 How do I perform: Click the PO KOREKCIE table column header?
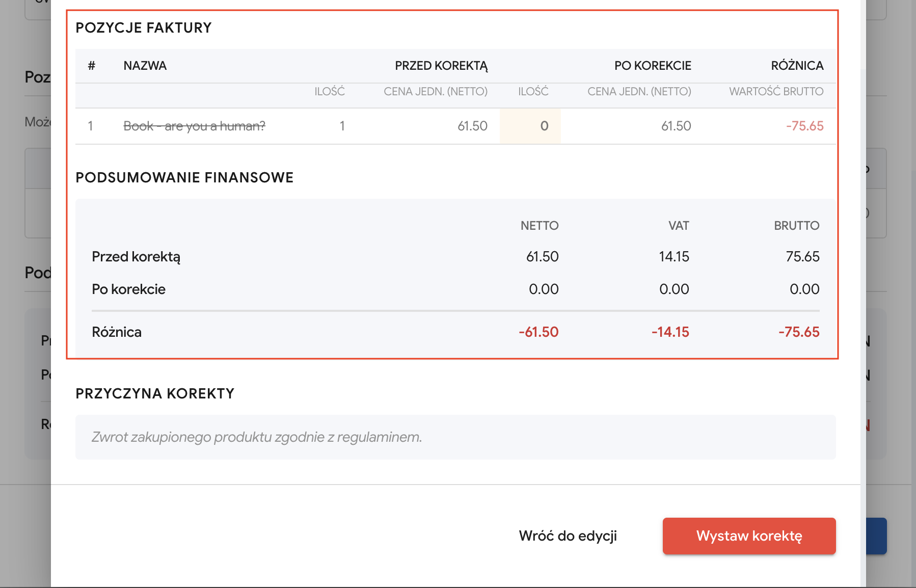pos(653,66)
